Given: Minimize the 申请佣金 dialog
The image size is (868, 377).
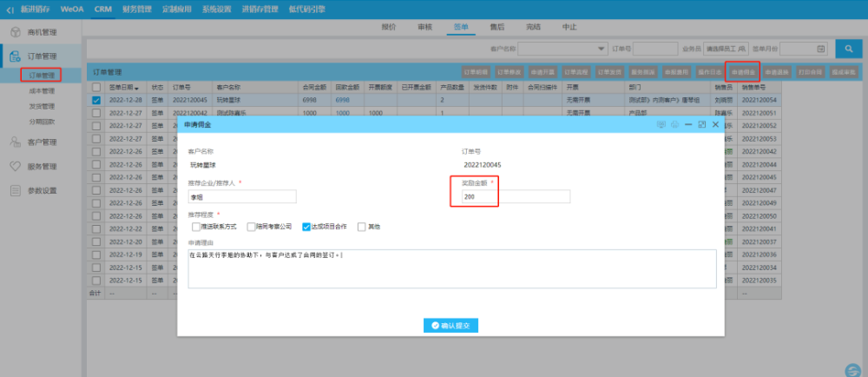Looking at the screenshot, I should point(688,124).
